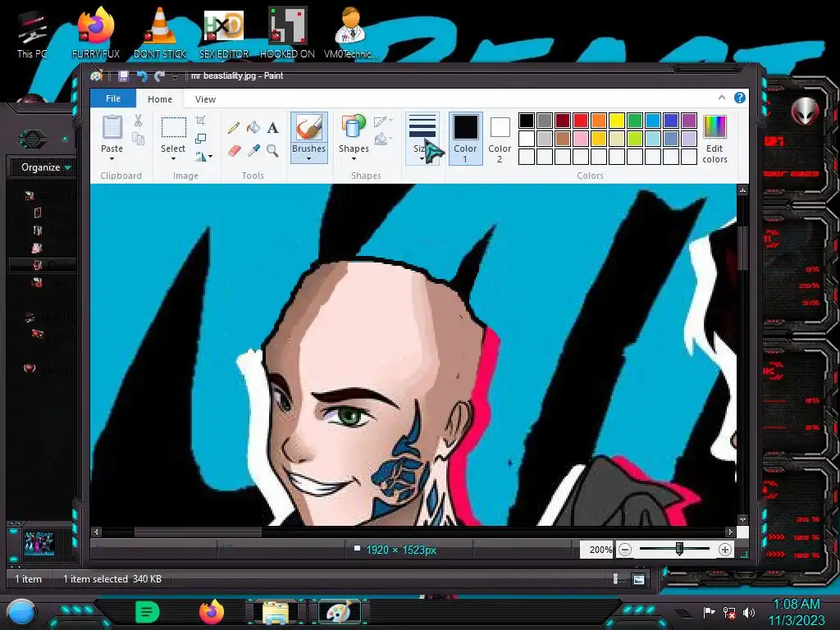Image resolution: width=840 pixels, height=630 pixels.
Task: Pick the purple color swatch
Action: (x=689, y=121)
